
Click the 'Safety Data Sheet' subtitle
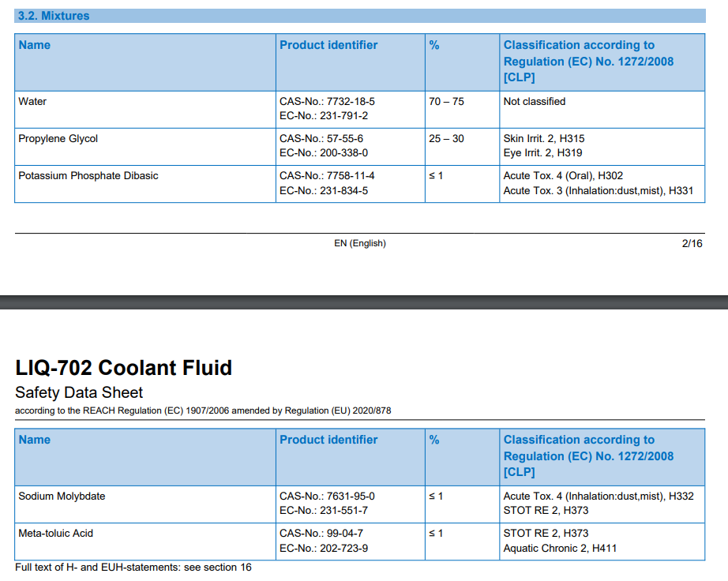click(x=79, y=393)
